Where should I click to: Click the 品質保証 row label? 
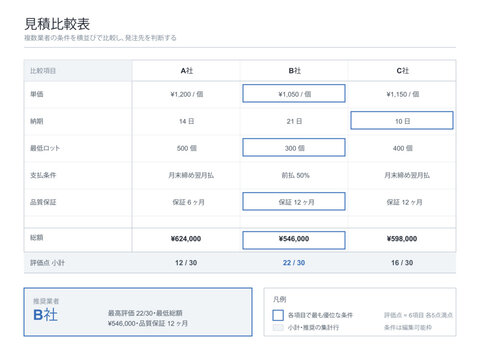coord(43,202)
